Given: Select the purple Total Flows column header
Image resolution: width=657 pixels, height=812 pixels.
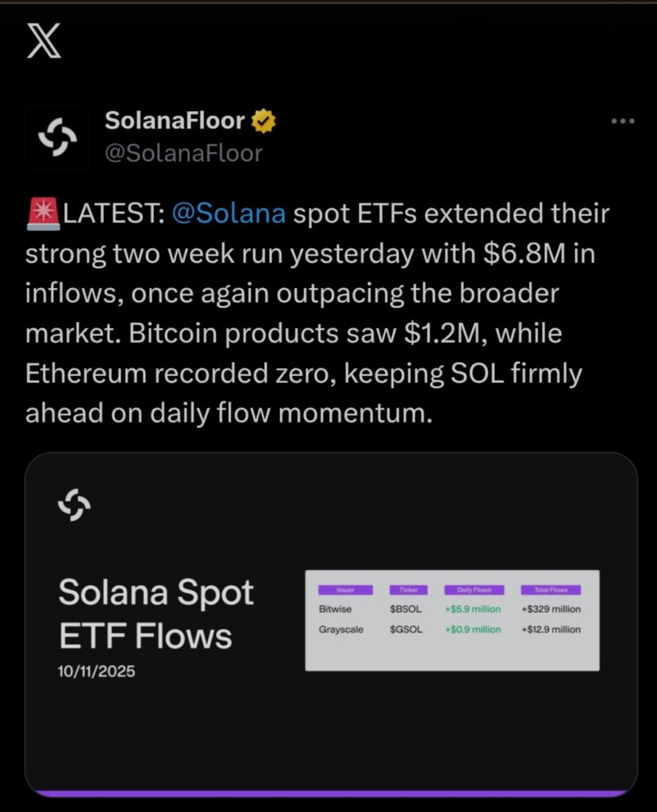Looking at the screenshot, I should pyautogui.click(x=552, y=589).
